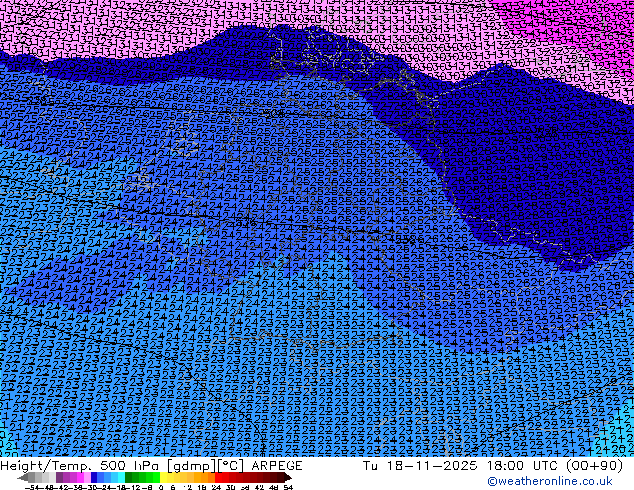This screenshot has width=634, height=490.
Task: Select the bright yellow legend swatch
Action: pyautogui.click(x=163, y=477)
